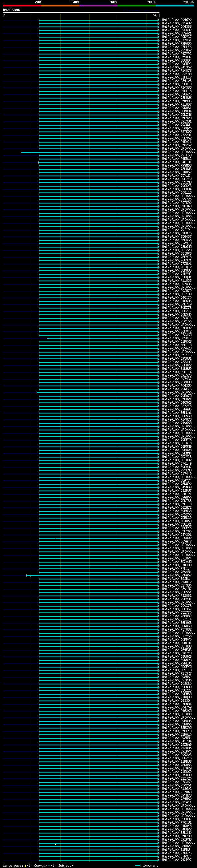Image resolution: width=197 pixels, height=868 pixels.
Task: Select hit label UniRef100_Q91575
Action: pyautogui.click(x=177, y=375)
